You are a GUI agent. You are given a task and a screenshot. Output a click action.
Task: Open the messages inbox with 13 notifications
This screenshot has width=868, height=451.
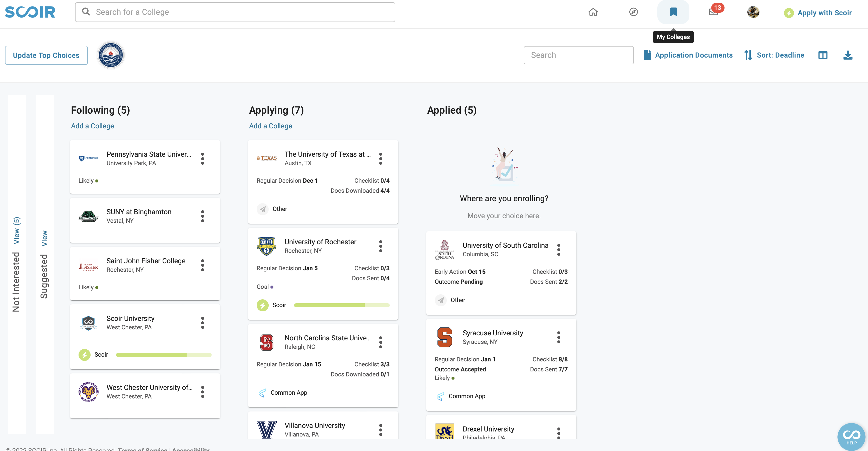pos(713,12)
